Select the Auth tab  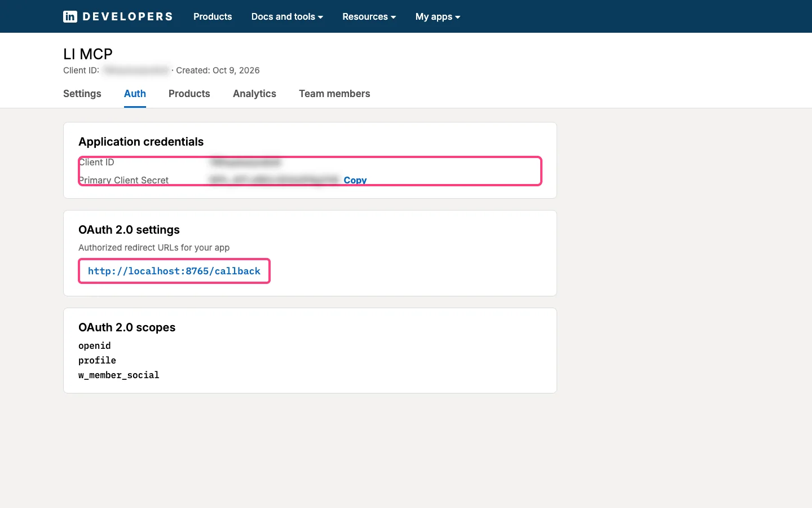pos(135,94)
